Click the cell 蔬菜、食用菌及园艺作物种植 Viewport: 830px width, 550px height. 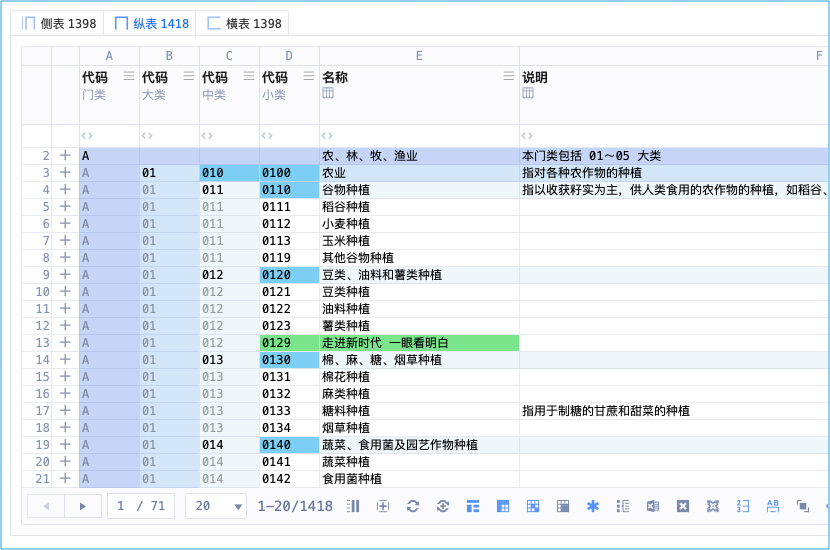tap(419, 445)
